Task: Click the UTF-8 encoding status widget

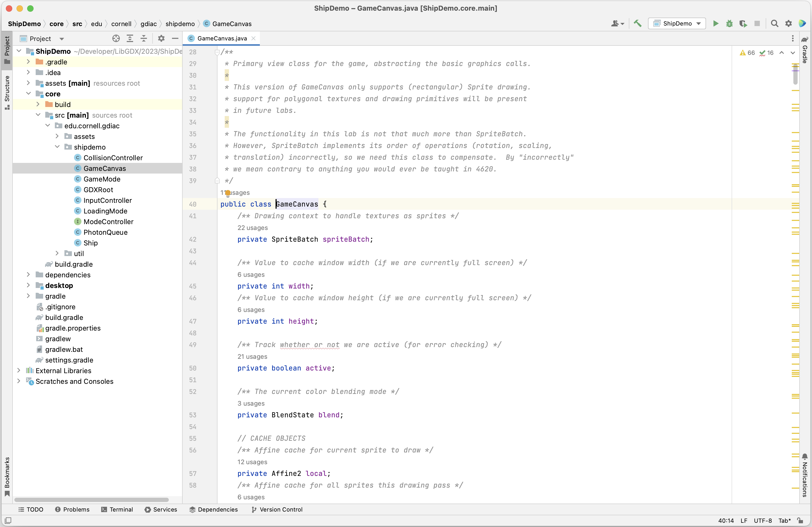Action: 762,521
